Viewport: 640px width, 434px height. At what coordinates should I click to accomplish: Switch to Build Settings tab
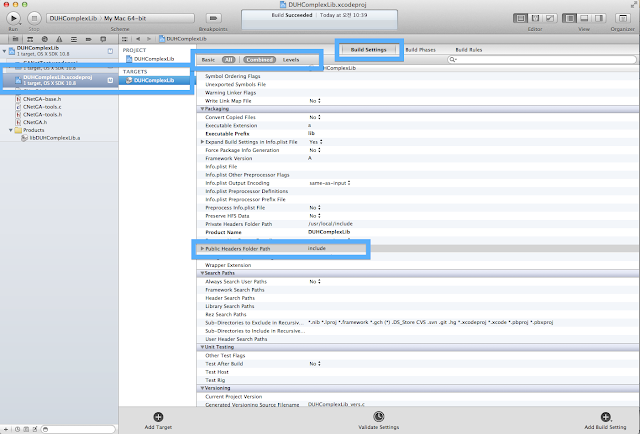[x=368, y=49]
